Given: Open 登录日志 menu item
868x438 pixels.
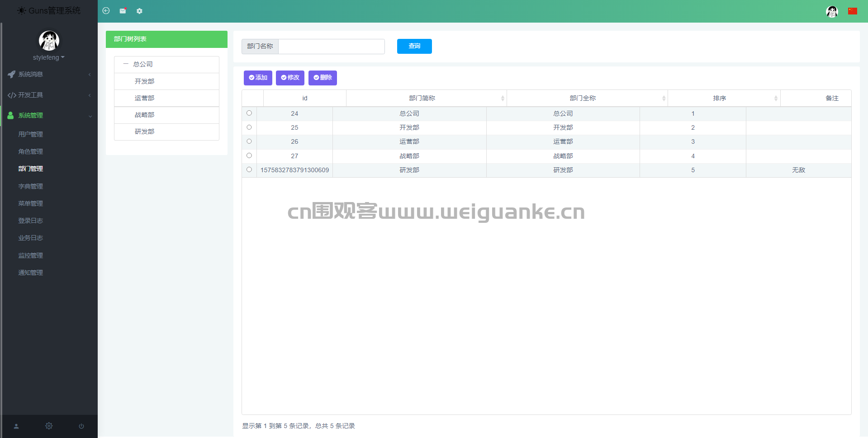Looking at the screenshot, I should (31, 221).
